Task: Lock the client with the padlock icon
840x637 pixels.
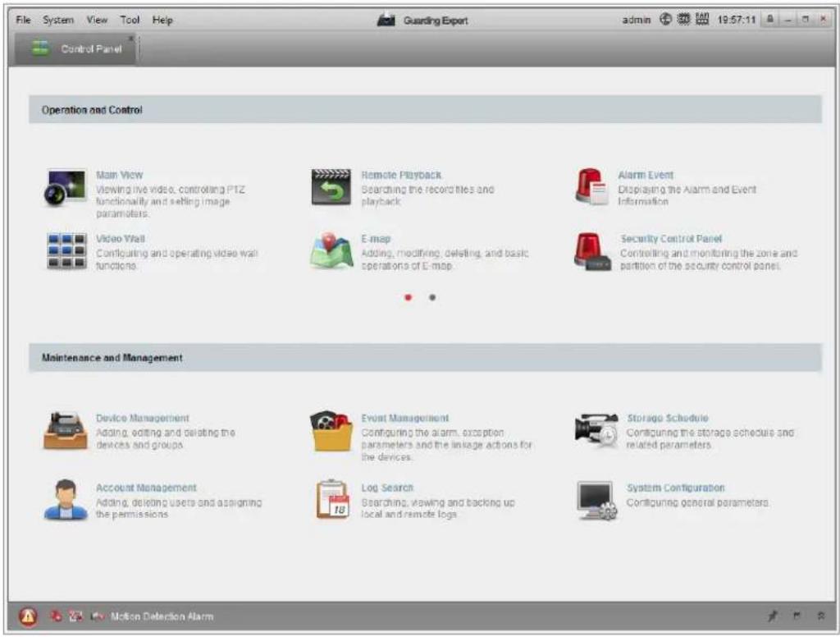Action: 769,20
